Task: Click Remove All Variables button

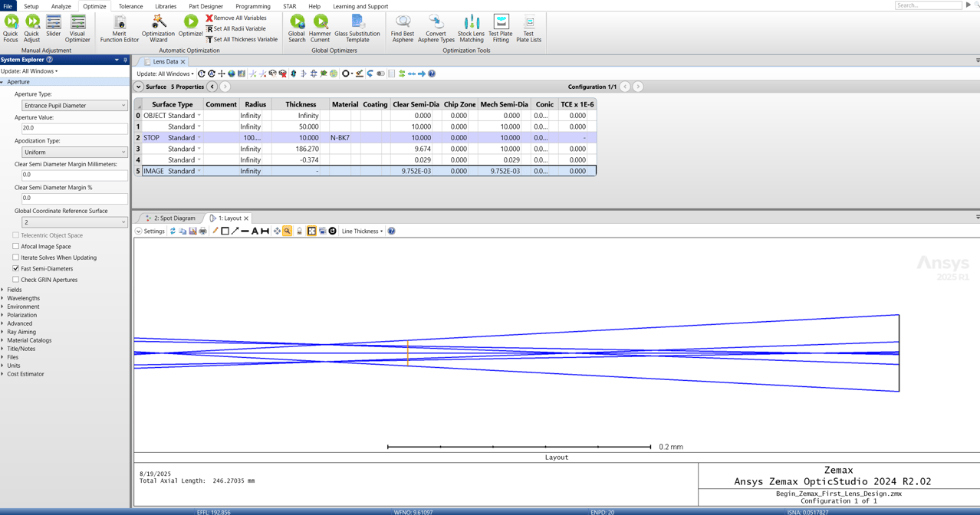Action: pyautogui.click(x=236, y=18)
